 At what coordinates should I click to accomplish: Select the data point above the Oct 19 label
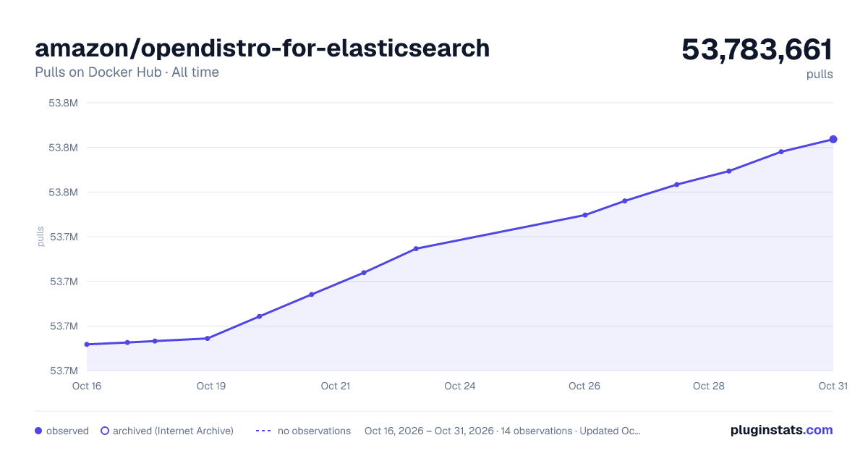point(208,338)
